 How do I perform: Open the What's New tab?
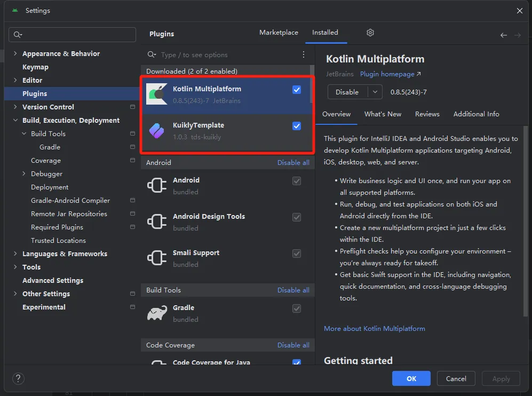(x=383, y=114)
